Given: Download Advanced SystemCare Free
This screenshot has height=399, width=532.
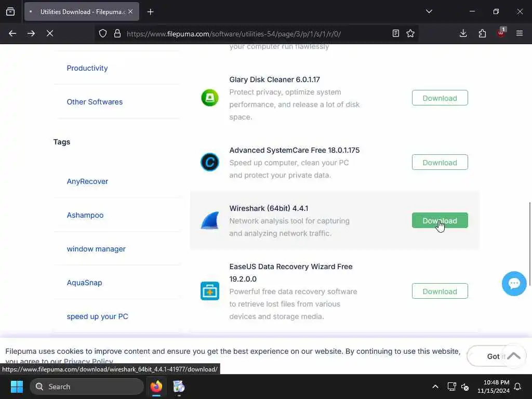Looking at the screenshot, I should (440, 162).
